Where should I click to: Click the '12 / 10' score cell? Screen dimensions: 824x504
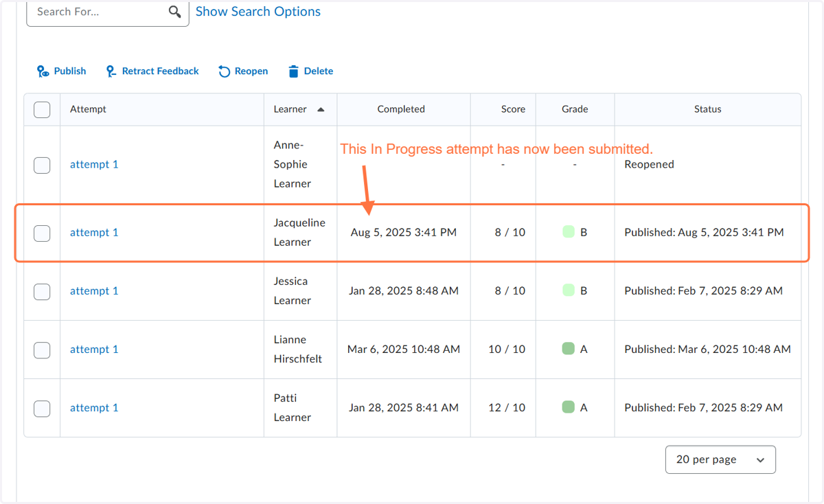507,408
